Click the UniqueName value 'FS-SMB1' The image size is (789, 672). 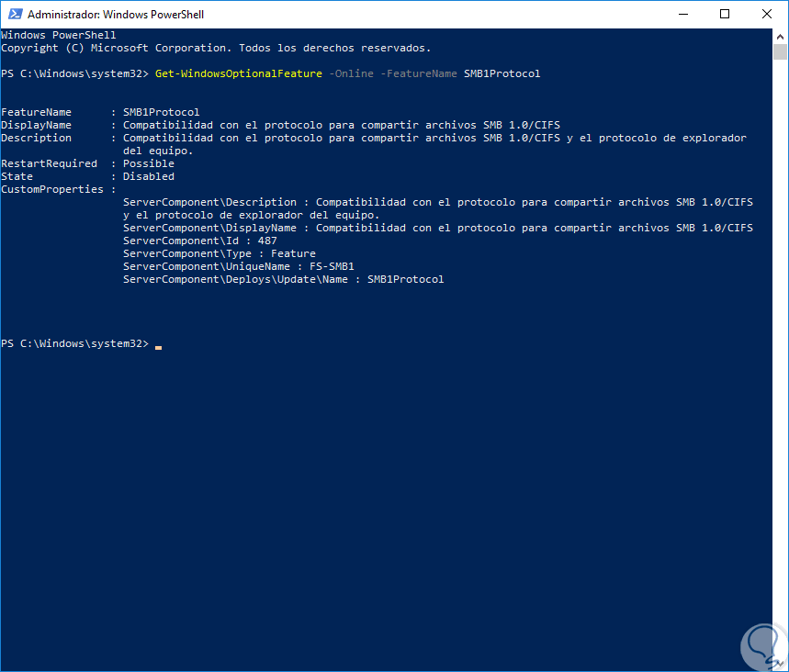point(332,266)
